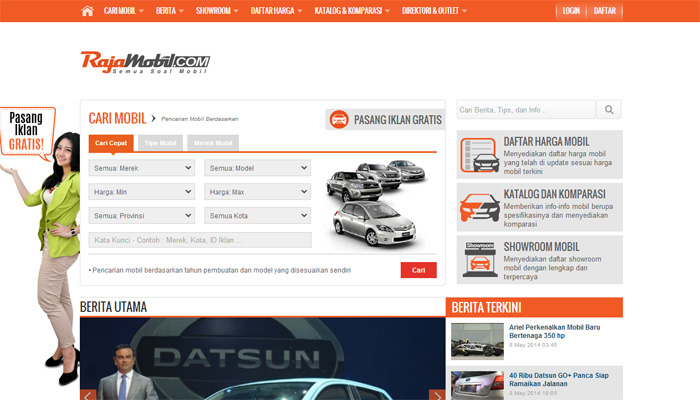Click the Pasang Iklan Gratis car button
This screenshot has width=700, height=400.
tap(385, 120)
